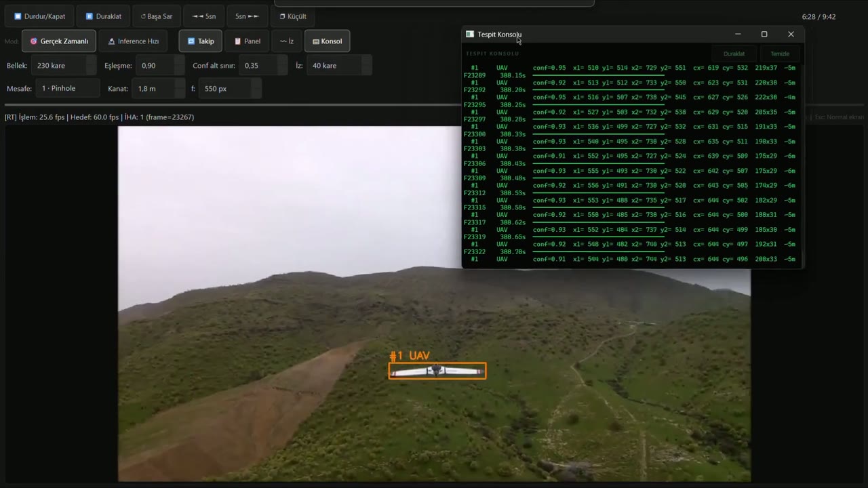Select the Gerçek Zamanlı mode
The height and width of the screenshot is (488, 868).
(59, 41)
